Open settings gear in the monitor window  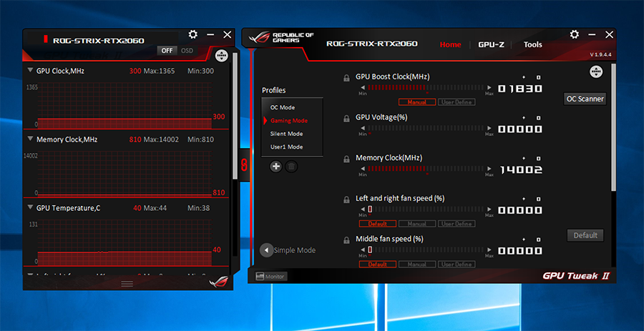coord(193,34)
